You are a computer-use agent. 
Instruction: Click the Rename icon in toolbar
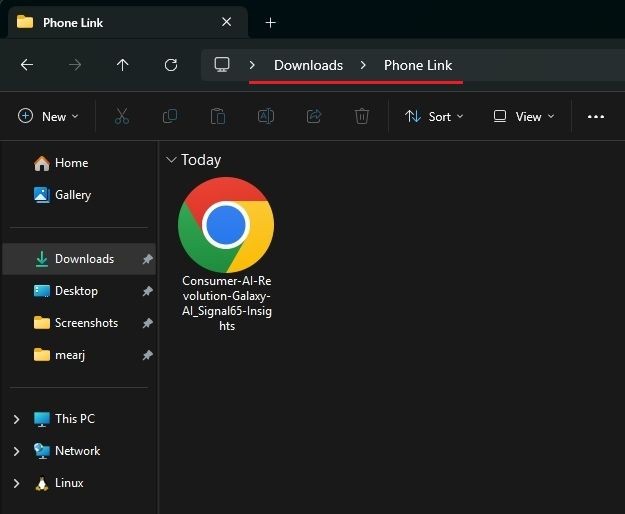[x=266, y=116]
